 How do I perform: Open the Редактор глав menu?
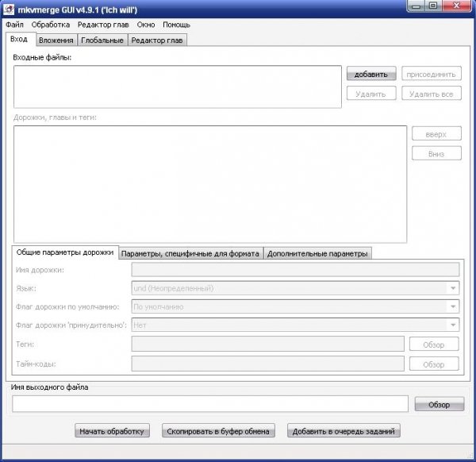tap(103, 25)
